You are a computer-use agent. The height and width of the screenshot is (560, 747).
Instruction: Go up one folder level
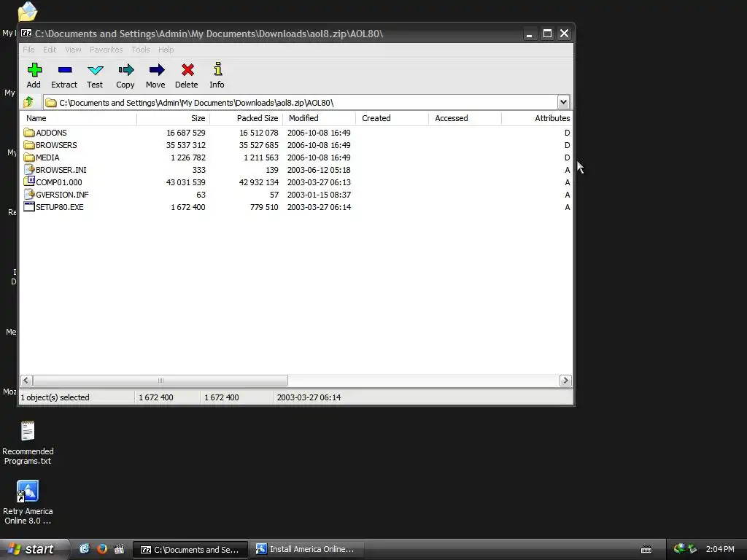coord(28,102)
